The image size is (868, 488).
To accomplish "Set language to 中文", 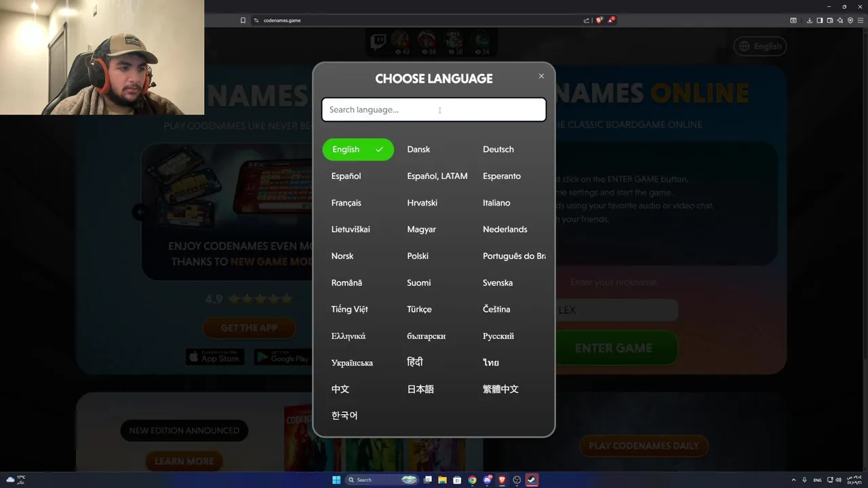I will coord(340,389).
